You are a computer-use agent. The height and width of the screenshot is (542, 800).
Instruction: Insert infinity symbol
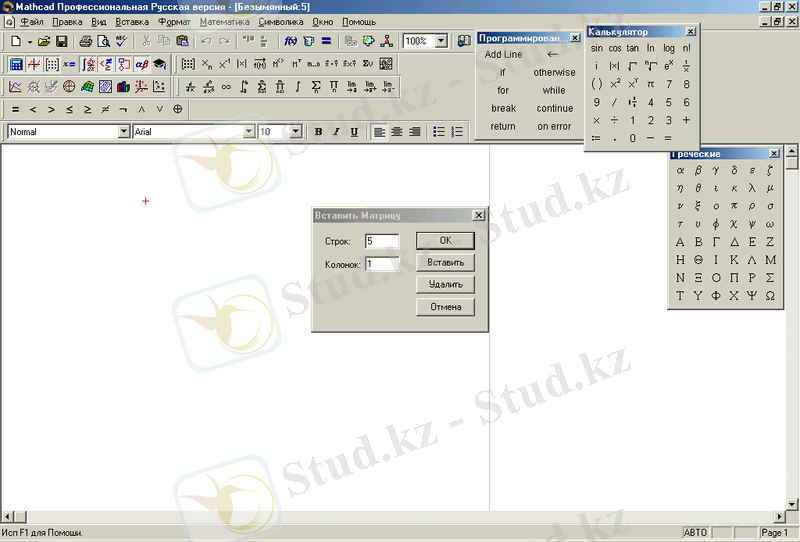coord(226,87)
